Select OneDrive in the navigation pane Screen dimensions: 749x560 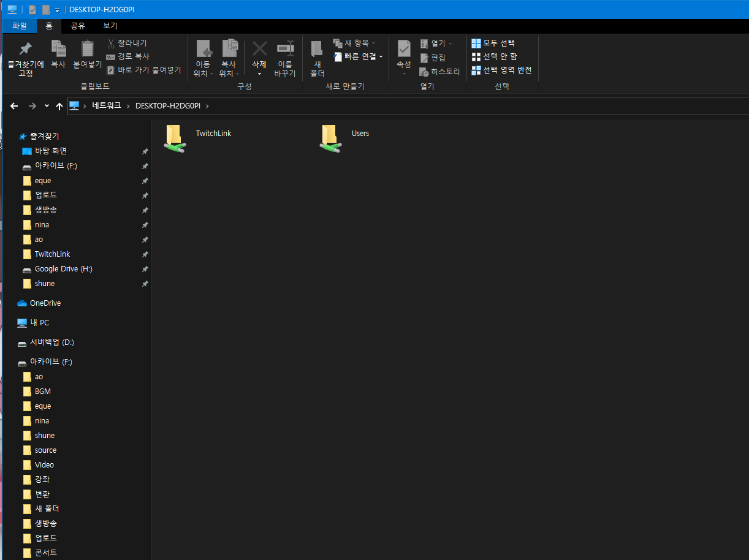click(x=45, y=303)
